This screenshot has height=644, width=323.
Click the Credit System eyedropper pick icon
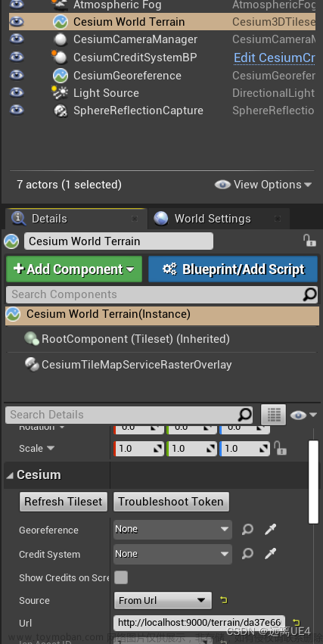[x=270, y=554]
